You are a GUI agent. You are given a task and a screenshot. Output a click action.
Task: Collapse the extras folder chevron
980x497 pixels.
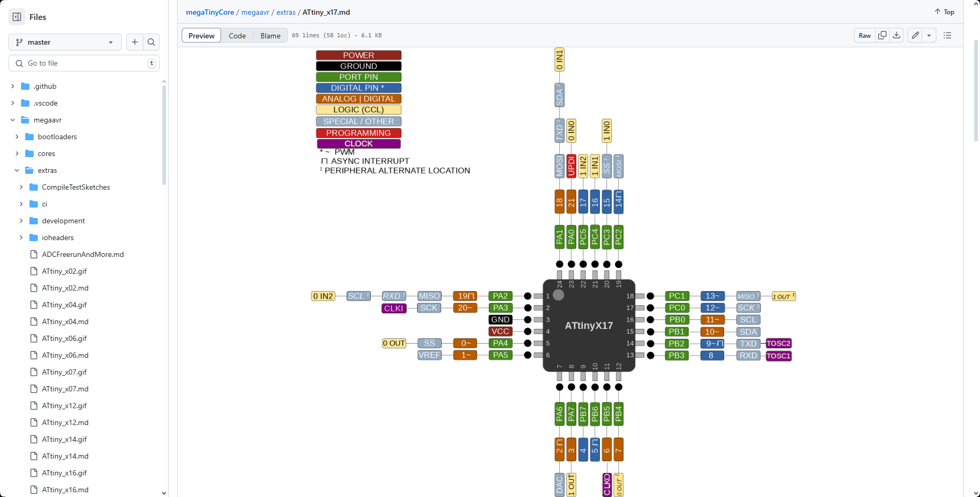(x=17, y=170)
